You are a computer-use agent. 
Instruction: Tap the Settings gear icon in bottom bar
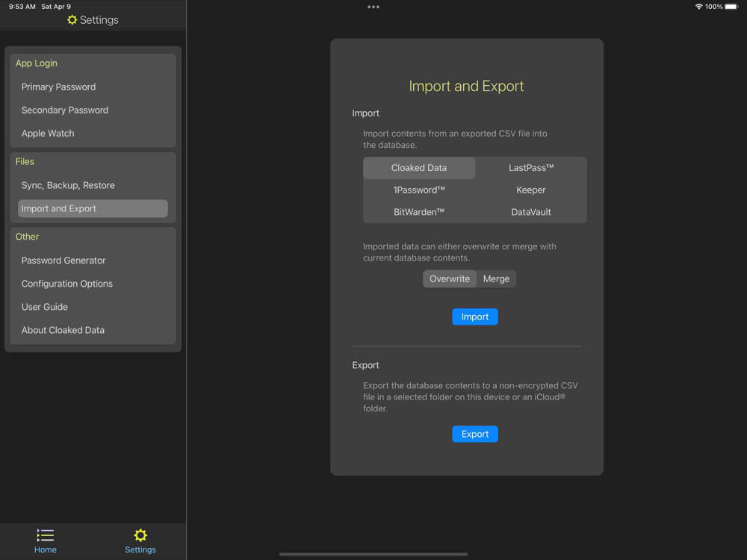pos(140,535)
